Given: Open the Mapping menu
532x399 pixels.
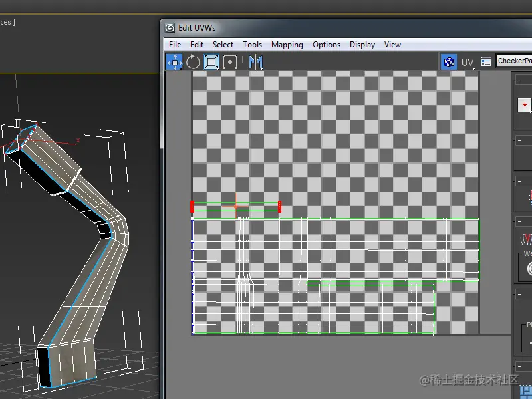Looking at the screenshot, I should [287, 45].
